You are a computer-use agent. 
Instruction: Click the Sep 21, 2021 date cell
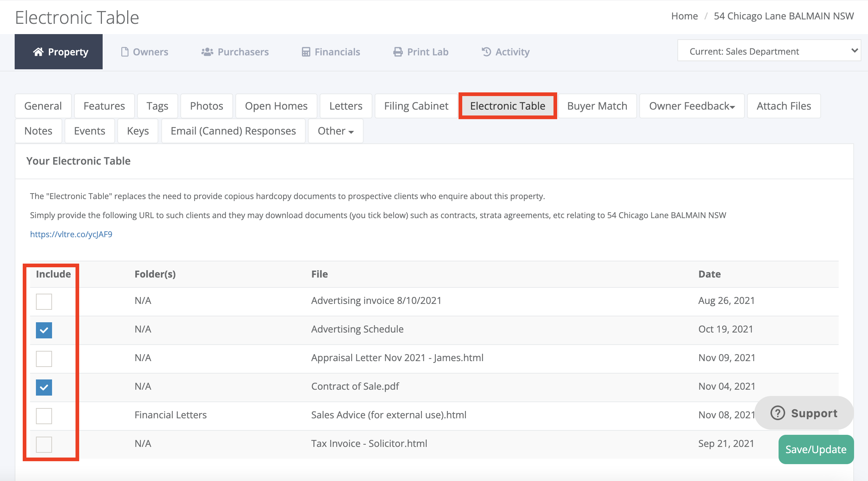click(726, 444)
